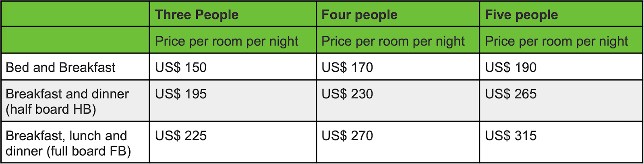Click the Three People column header

[x=197, y=15]
